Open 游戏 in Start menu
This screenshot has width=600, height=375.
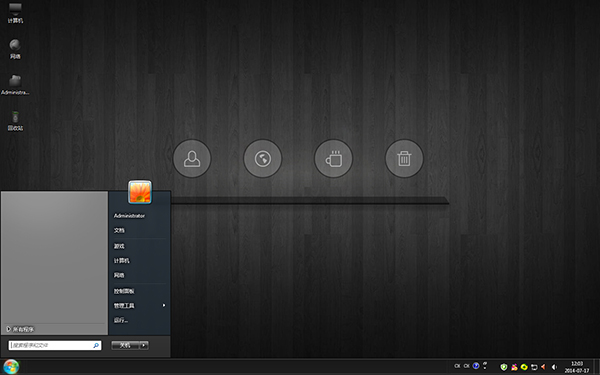coord(119,246)
